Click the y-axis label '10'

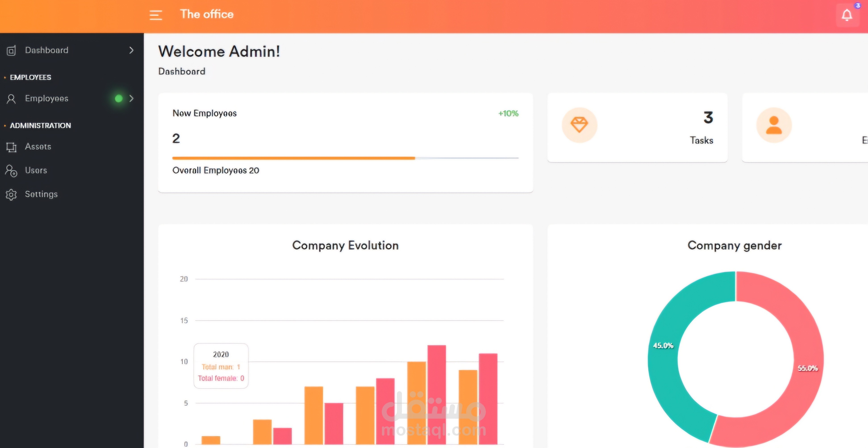pos(184,362)
